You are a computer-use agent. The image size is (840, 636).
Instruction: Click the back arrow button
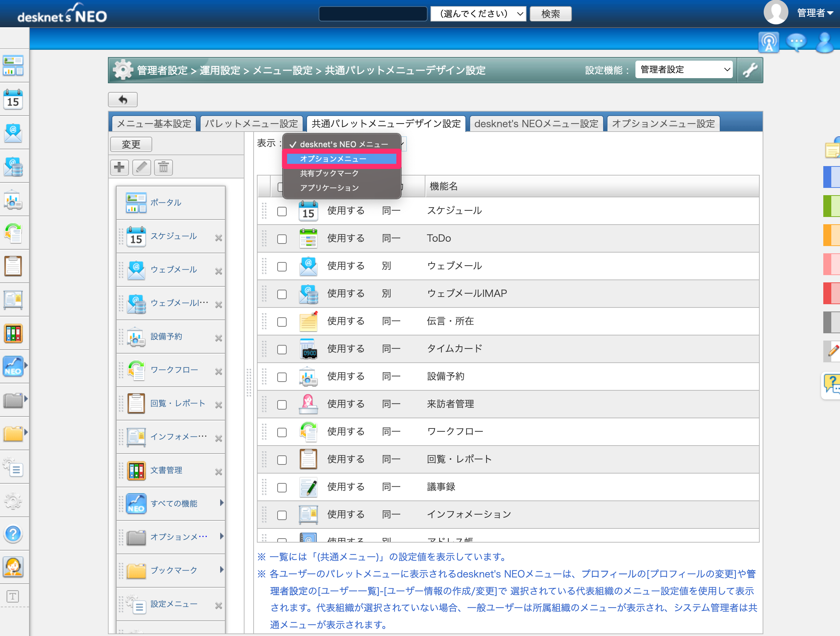point(123,100)
